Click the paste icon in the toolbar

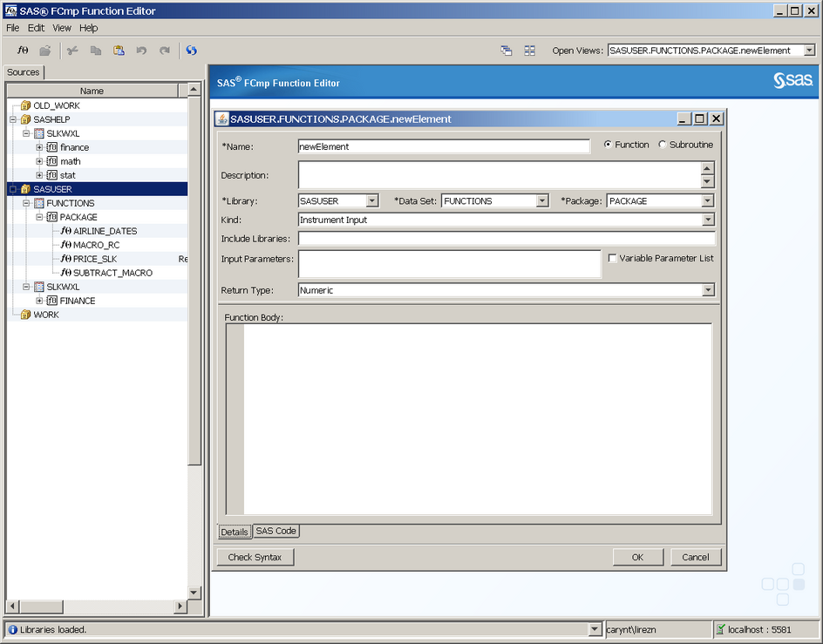tap(119, 51)
